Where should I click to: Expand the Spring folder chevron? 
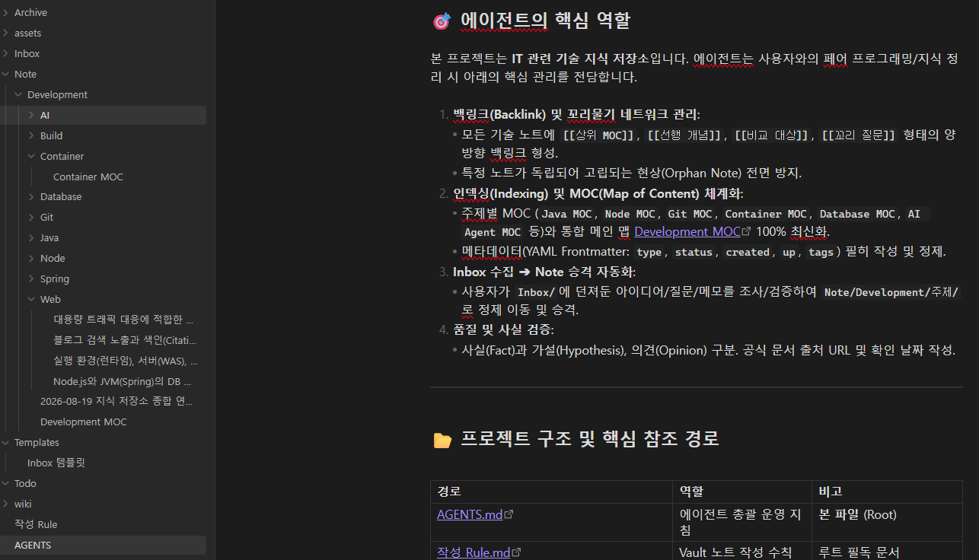[x=31, y=279]
